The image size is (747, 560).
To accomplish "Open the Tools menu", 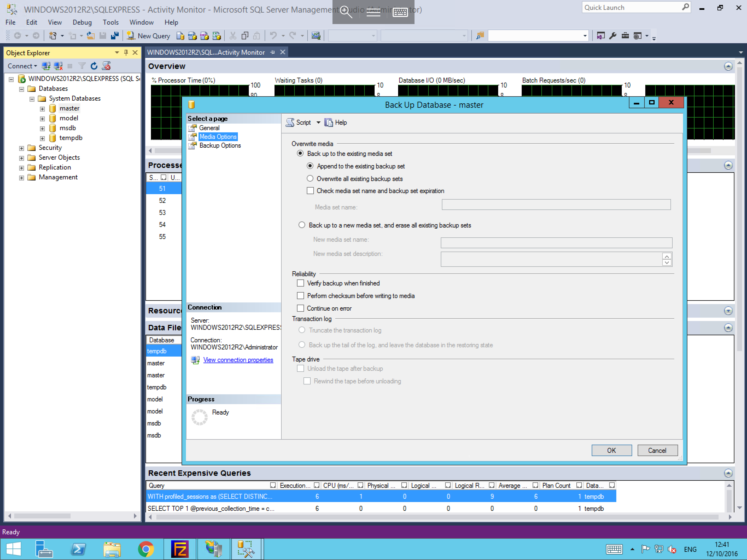I will 110,22.
